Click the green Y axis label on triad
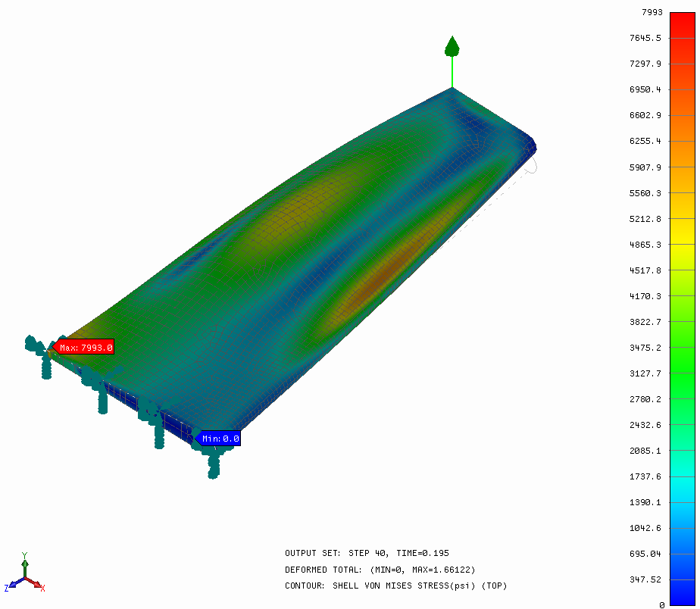 coord(25,554)
